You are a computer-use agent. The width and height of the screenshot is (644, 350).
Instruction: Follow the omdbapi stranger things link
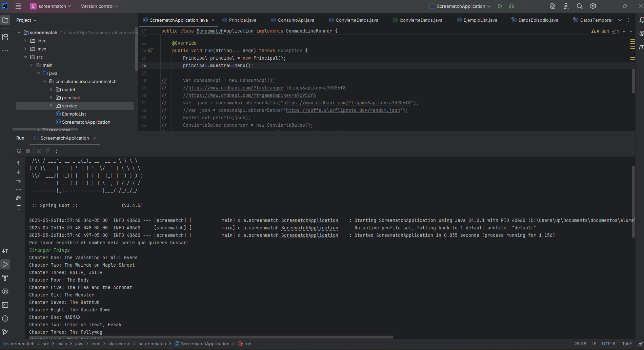point(236,88)
